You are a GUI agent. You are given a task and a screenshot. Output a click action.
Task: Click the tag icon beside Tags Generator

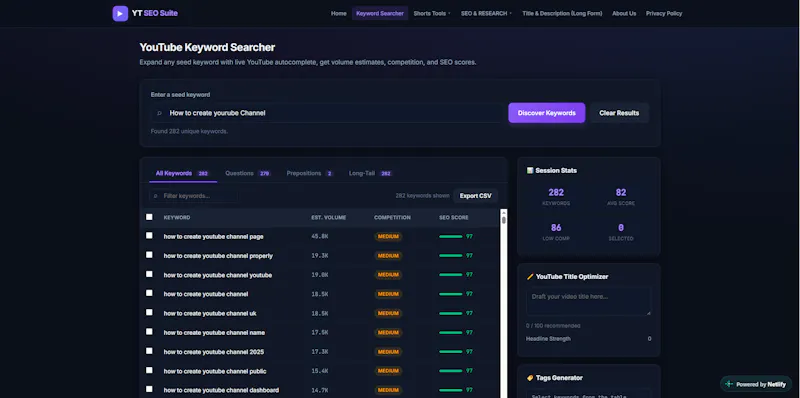click(530, 378)
